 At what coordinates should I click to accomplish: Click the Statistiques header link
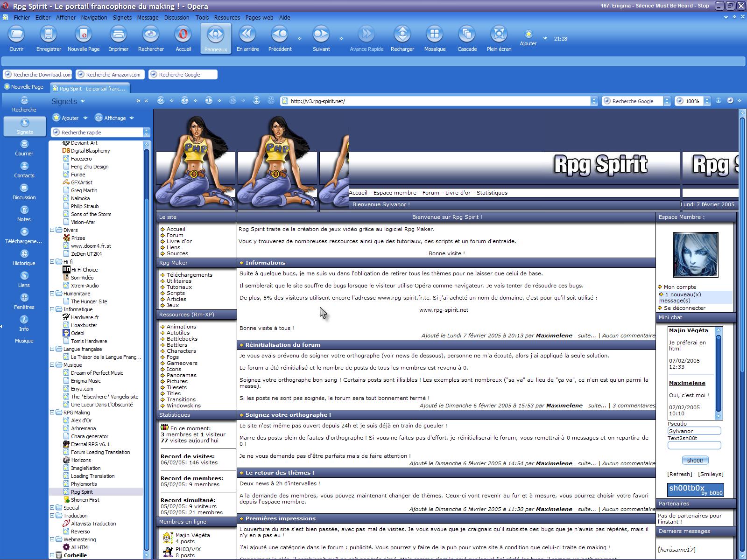492,193
